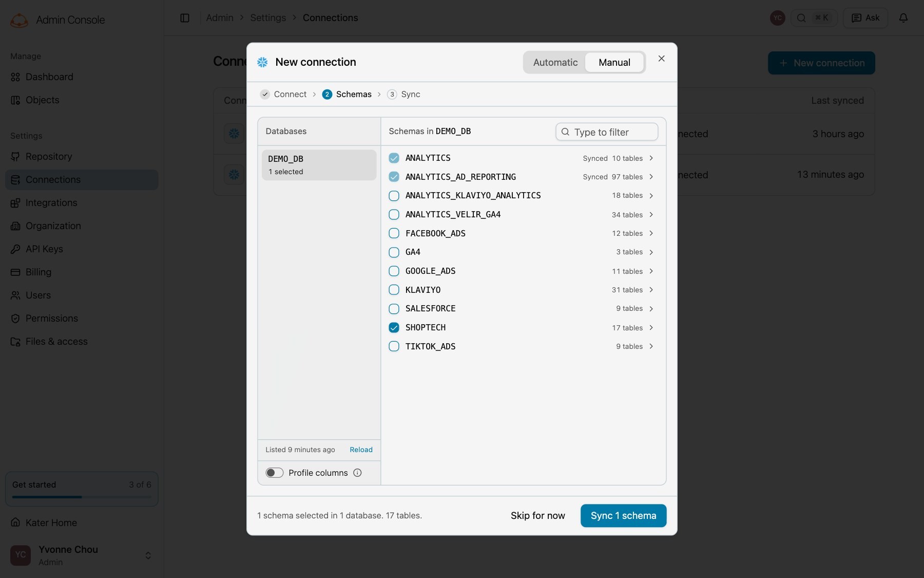924x578 pixels.
Task: Switch to Manual mode tab
Action: tap(614, 62)
